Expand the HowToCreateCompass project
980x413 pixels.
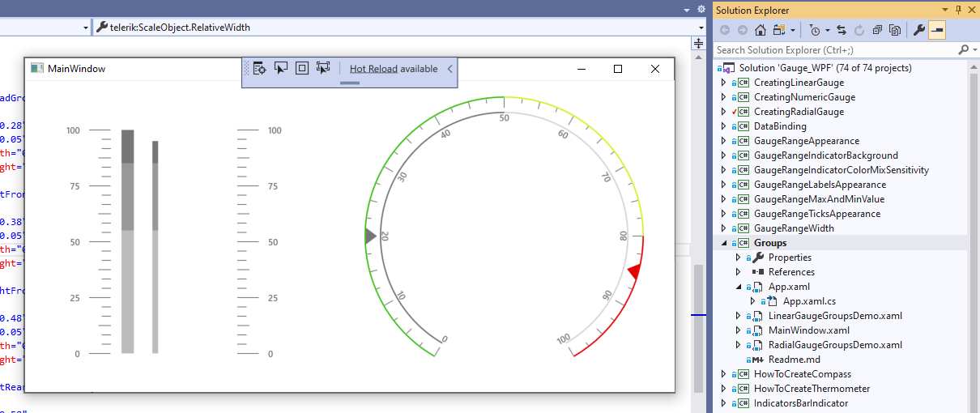click(x=724, y=374)
